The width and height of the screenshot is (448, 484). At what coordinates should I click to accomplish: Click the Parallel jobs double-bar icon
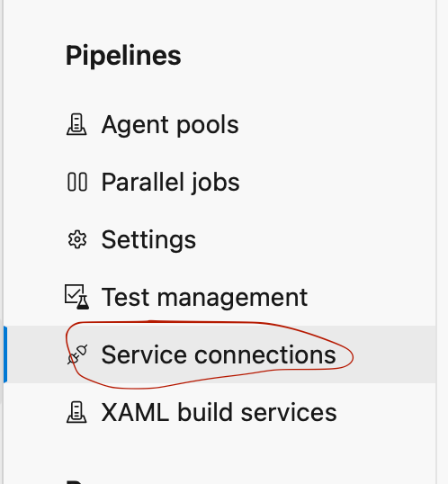pos(77,182)
